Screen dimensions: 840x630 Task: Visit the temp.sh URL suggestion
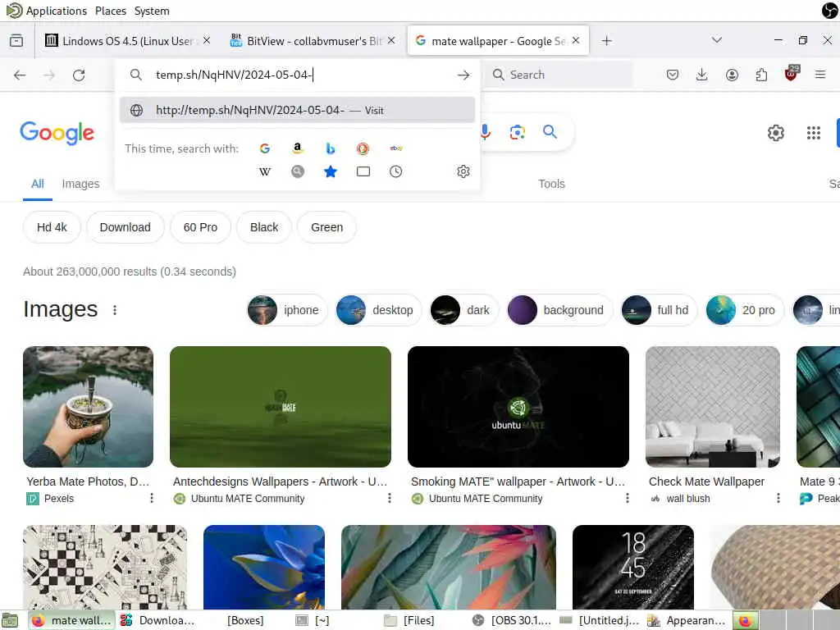point(297,110)
